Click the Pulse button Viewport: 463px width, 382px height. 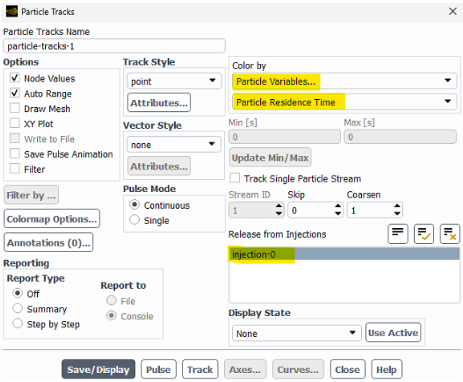pos(158,369)
